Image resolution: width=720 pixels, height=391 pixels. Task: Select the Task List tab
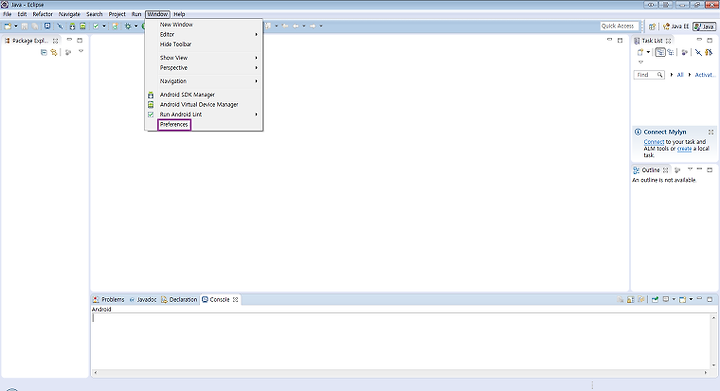pyautogui.click(x=652, y=41)
